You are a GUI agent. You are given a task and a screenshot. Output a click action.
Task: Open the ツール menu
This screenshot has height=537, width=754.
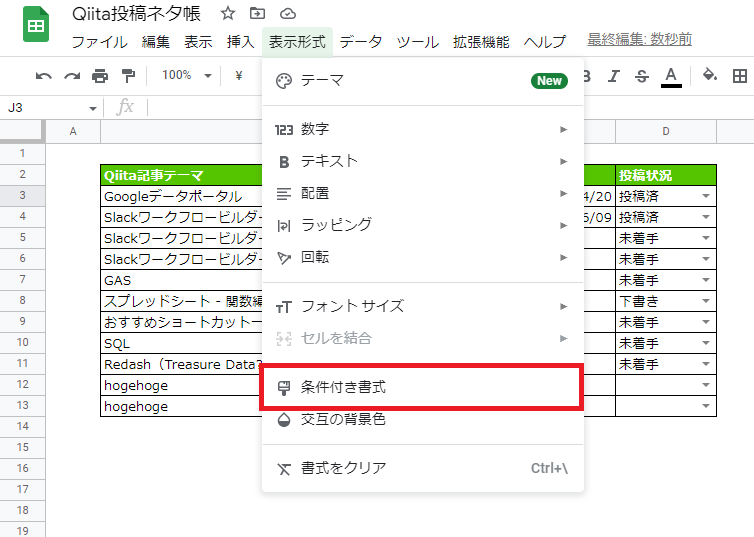click(x=417, y=42)
